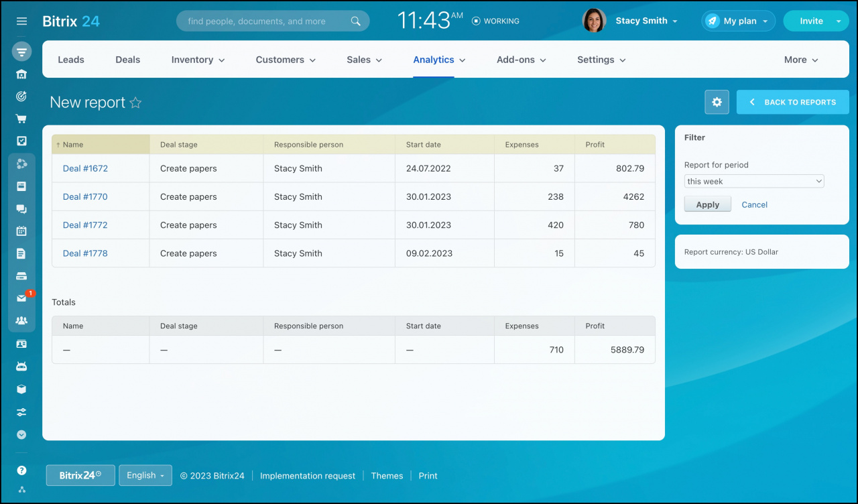Open the 'this week' period dropdown
858x504 pixels.
tap(754, 181)
